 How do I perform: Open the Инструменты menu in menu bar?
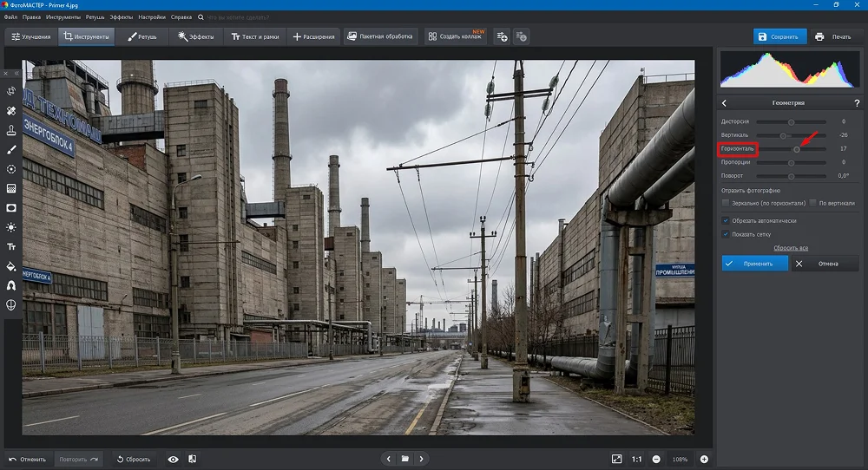tap(63, 17)
